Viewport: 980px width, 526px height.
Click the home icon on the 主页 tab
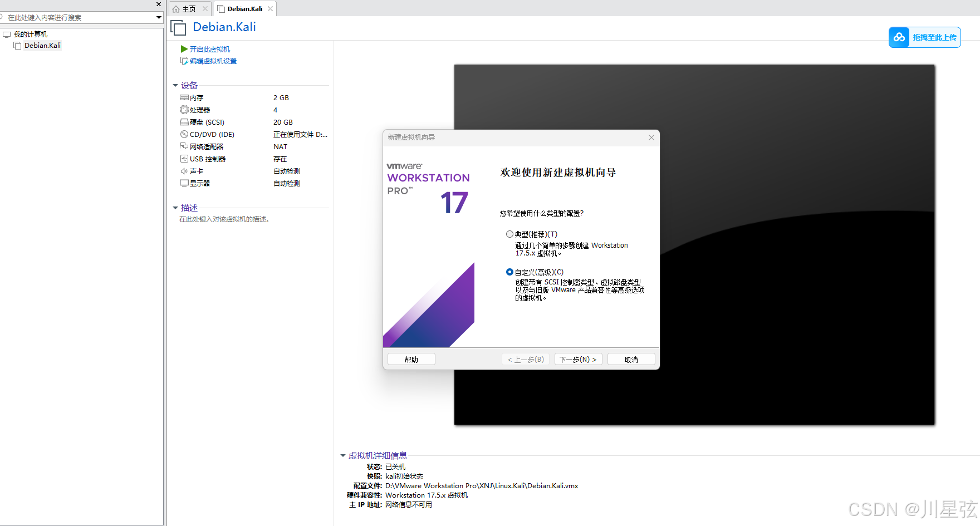coord(176,9)
